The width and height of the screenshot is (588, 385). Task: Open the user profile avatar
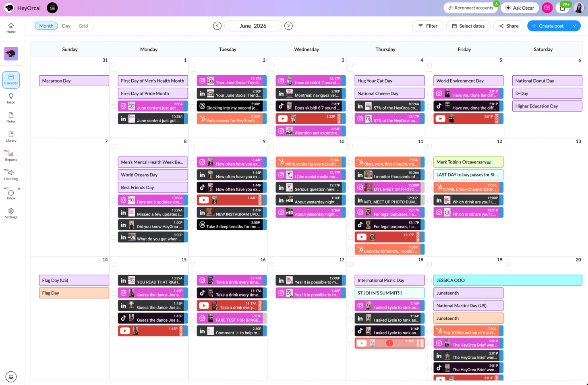click(579, 8)
